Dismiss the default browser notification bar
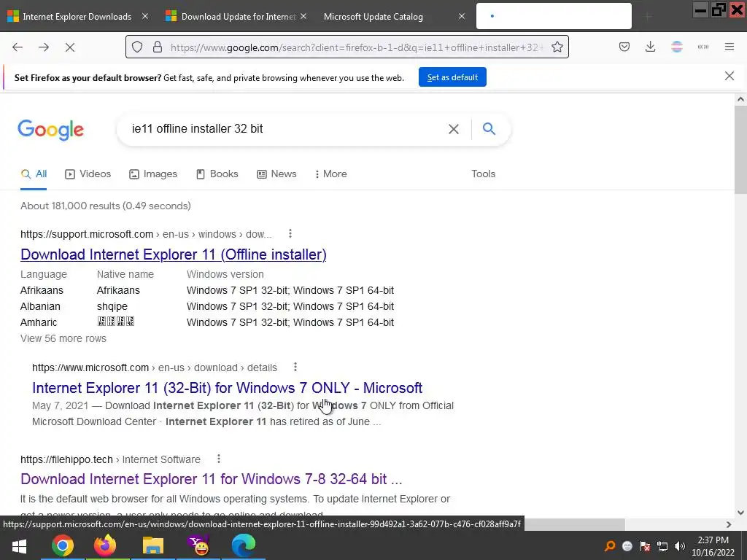Screen dimensions: 747x560 [x=729, y=76]
